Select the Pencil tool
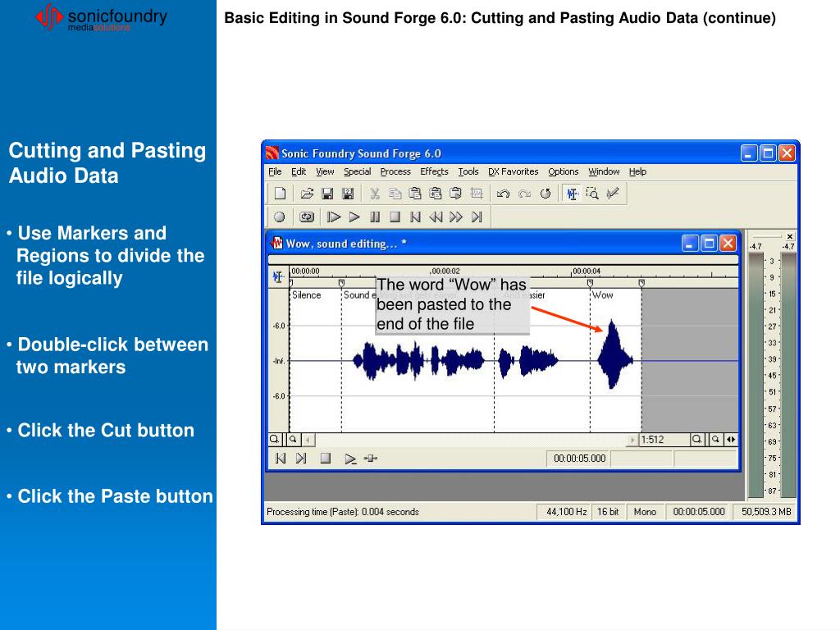 tap(613, 194)
